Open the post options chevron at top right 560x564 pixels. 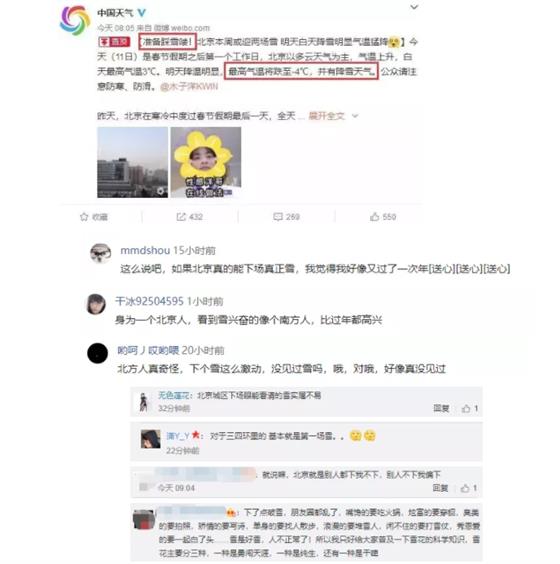[414, 7]
